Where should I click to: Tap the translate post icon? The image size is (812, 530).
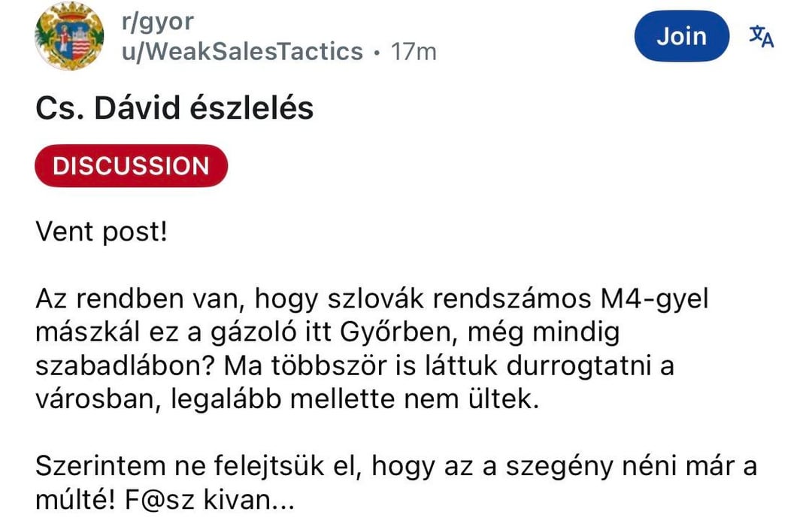(761, 37)
